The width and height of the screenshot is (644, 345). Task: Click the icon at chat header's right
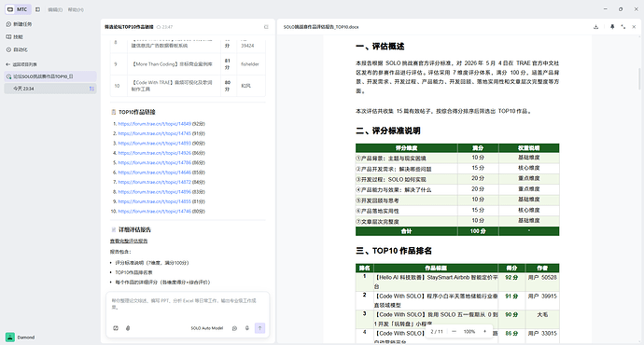point(266,27)
